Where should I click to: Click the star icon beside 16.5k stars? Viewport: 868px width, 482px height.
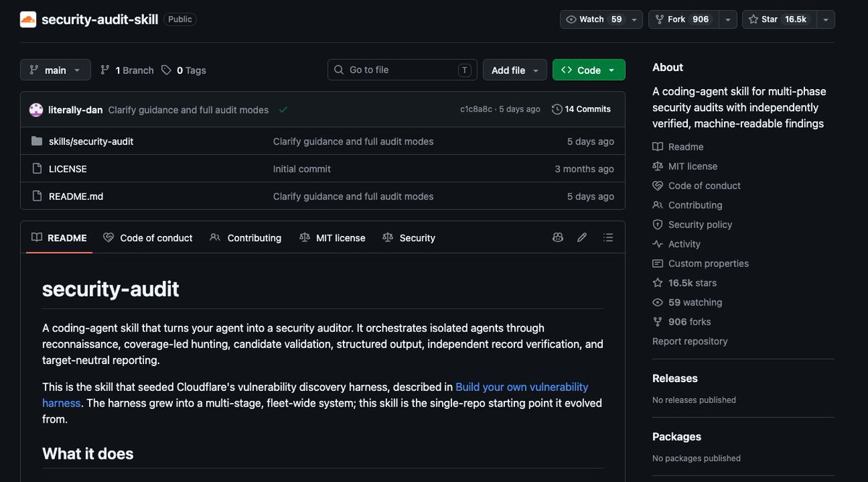click(x=658, y=283)
